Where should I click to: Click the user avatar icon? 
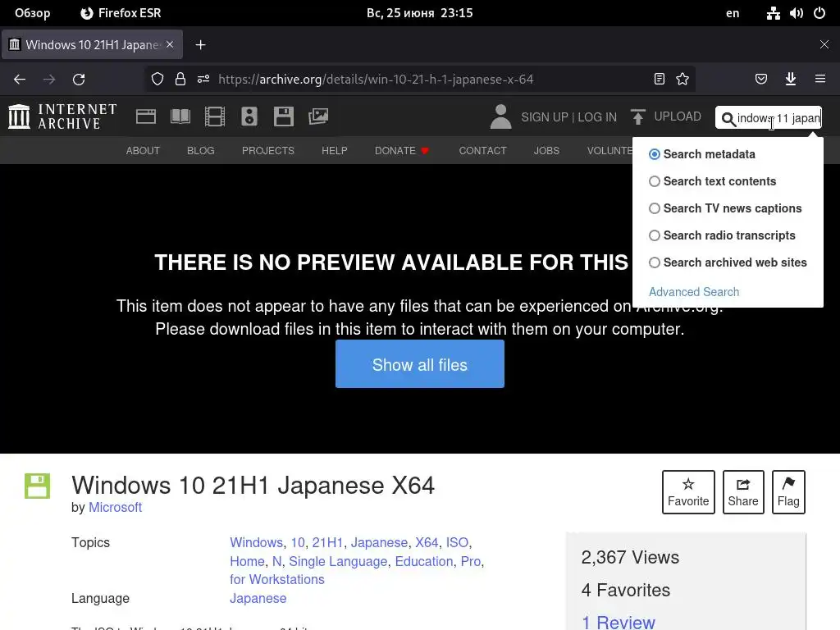501,116
